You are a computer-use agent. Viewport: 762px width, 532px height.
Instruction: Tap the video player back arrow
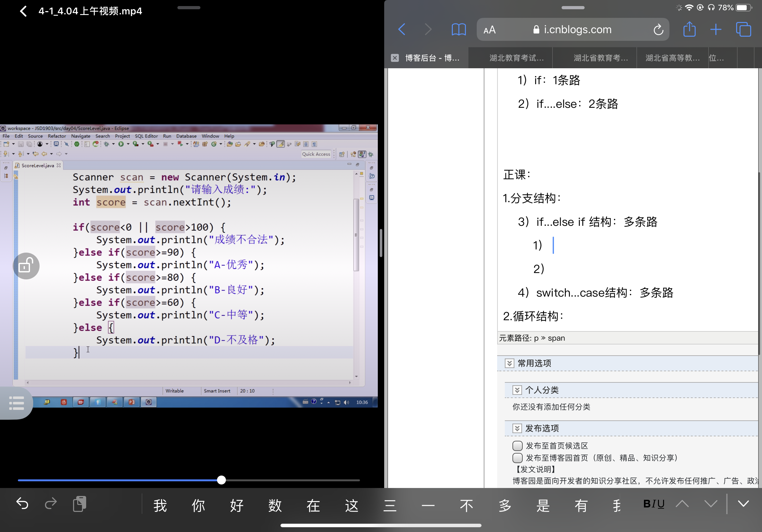[23, 11]
